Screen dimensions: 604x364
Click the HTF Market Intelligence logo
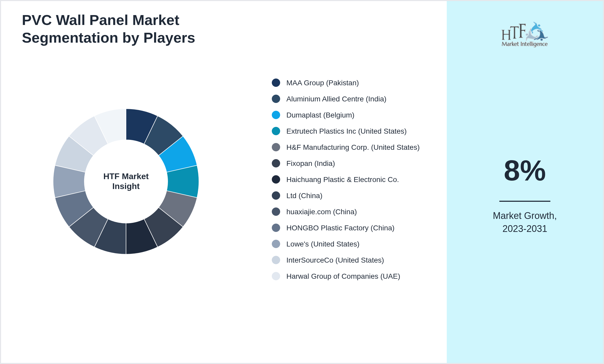tap(525, 34)
